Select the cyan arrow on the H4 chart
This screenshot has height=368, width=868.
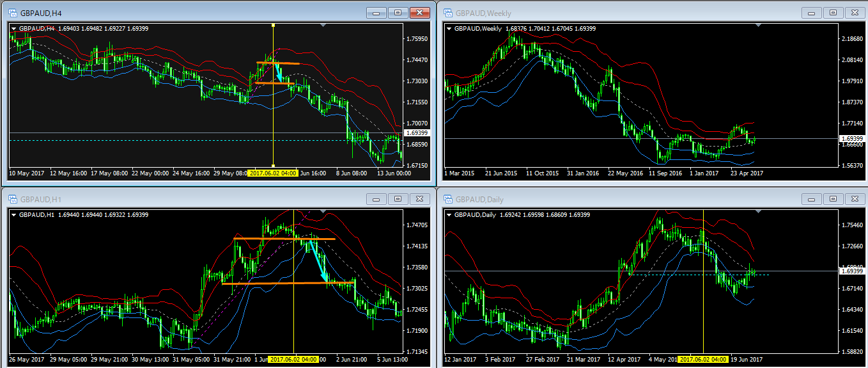click(x=278, y=72)
